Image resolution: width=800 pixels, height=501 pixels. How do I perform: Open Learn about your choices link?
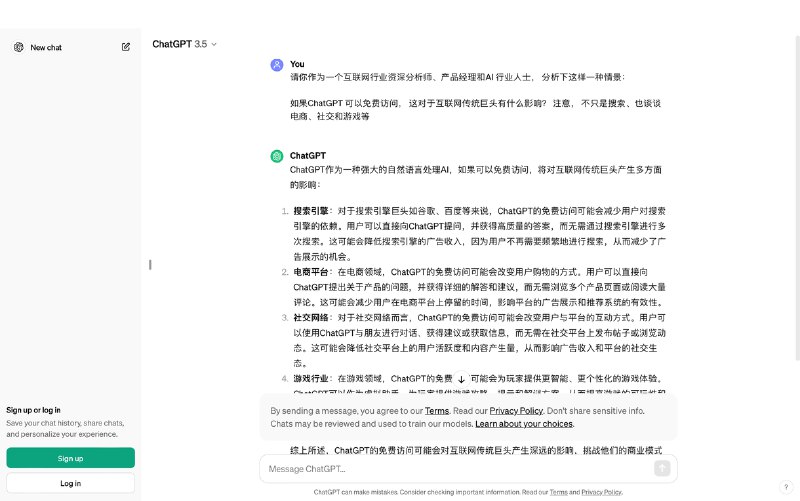coord(524,423)
